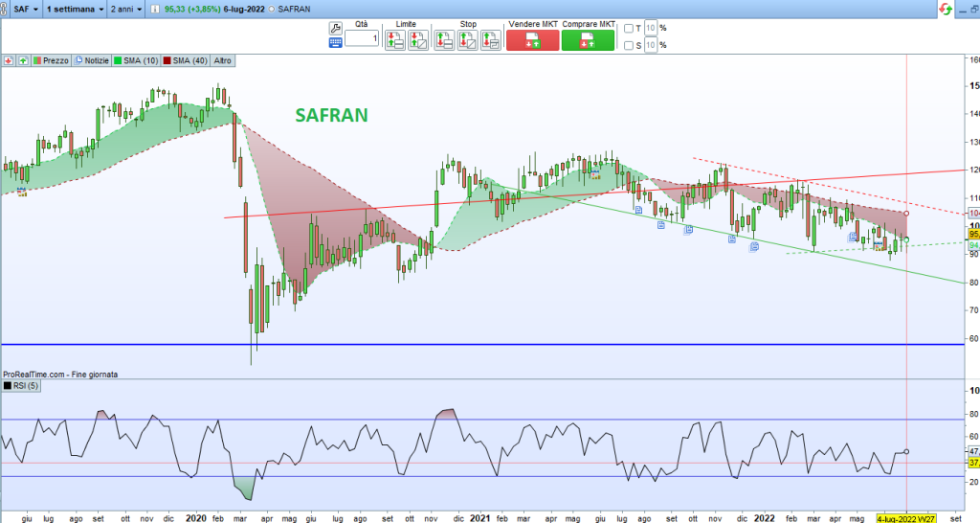Click the first Stop order icon
The image size is (980, 523).
(x=444, y=40)
